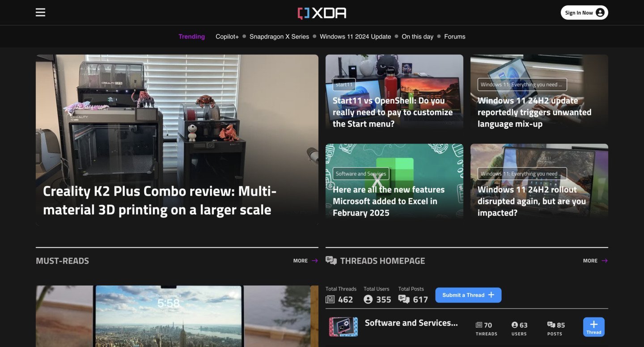Click MORE link for Threads Homepage
This screenshot has width=644, height=347.
click(x=595, y=261)
